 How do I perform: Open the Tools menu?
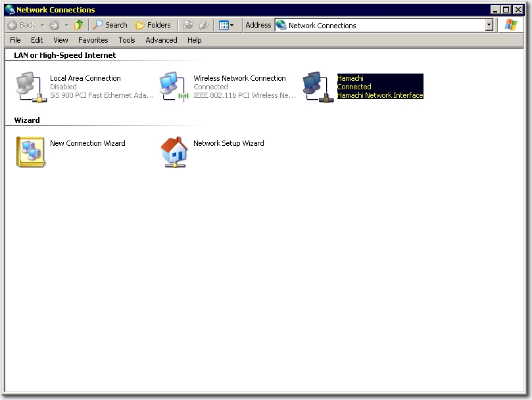point(127,40)
